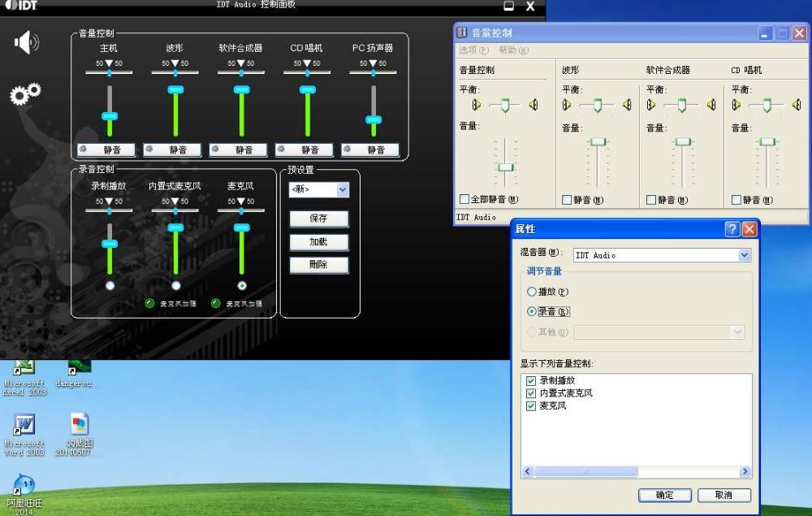Open the 帮助 menu in 音量控制 window

pyautogui.click(x=512, y=50)
